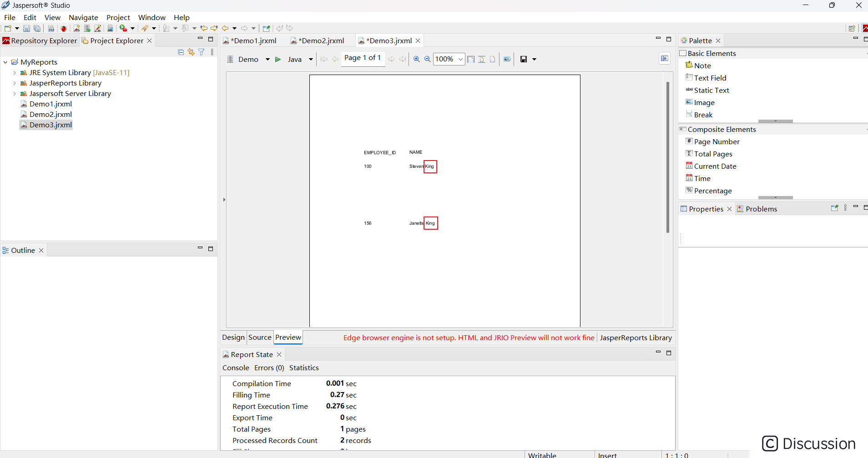Create a new data adapter icon
The width and height of the screenshot is (868, 458).
[87, 28]
